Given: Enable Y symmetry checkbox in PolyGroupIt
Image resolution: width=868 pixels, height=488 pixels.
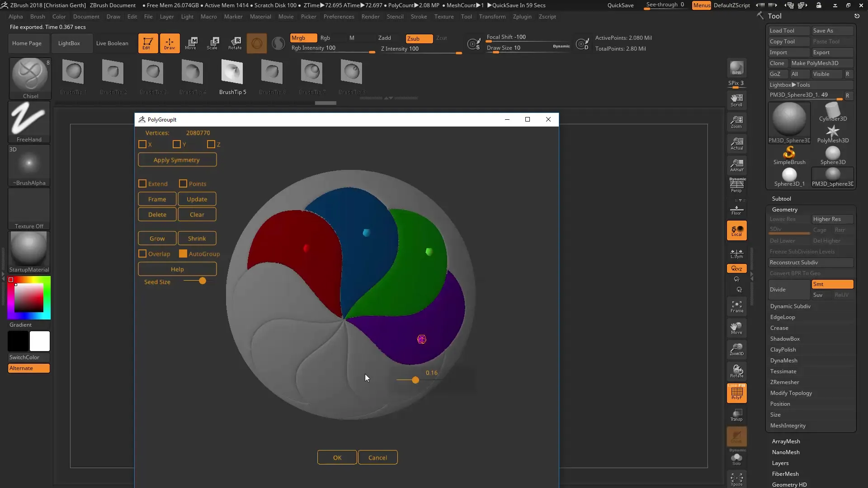Looking at the screenshot, I should tap(177, 144).
